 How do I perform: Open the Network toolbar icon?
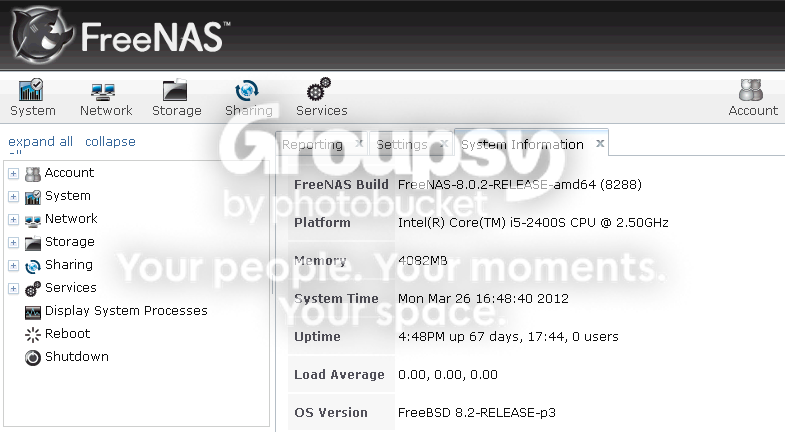pos(104,91)
